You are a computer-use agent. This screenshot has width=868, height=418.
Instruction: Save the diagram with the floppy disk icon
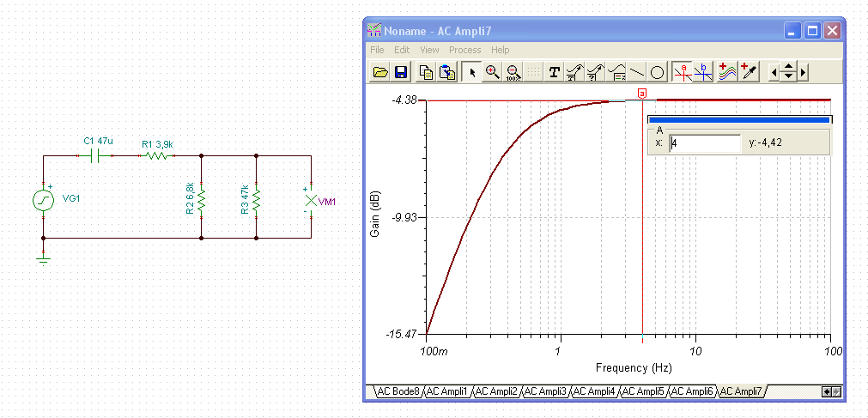pos(400,72)
